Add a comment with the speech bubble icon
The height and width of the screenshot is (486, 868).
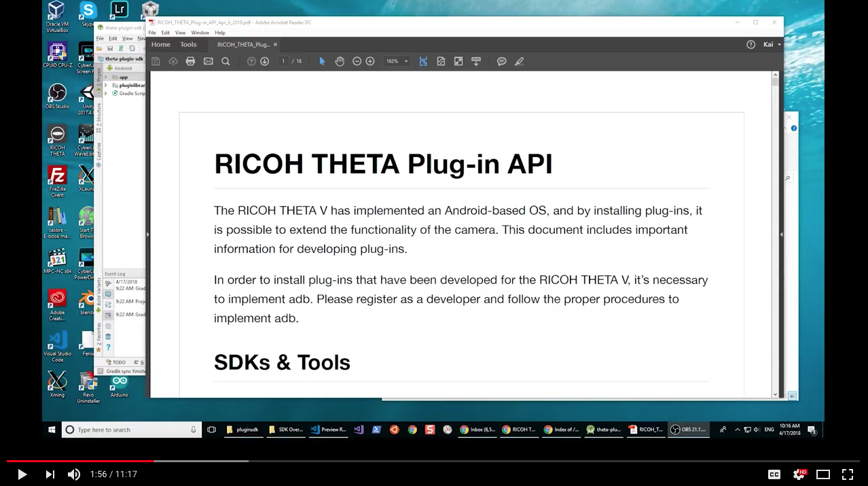pyautogui.click(x=502, y=61)
